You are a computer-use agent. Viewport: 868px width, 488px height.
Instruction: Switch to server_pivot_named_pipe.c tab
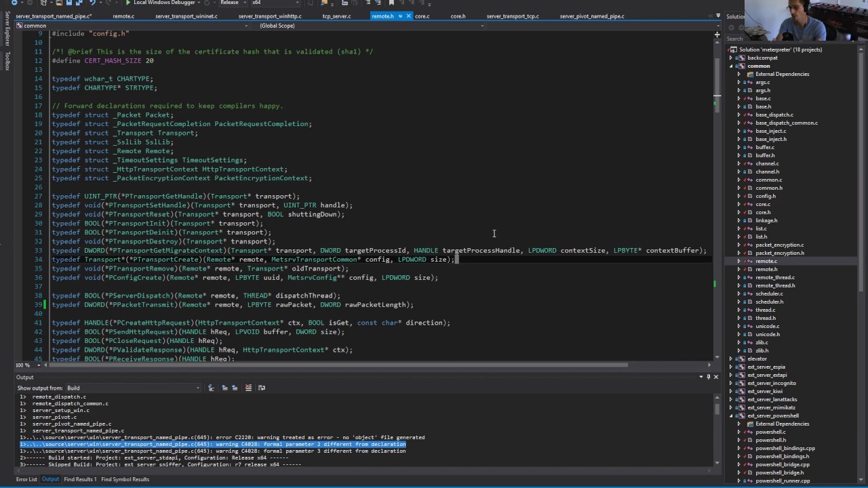tap(592, 16)
